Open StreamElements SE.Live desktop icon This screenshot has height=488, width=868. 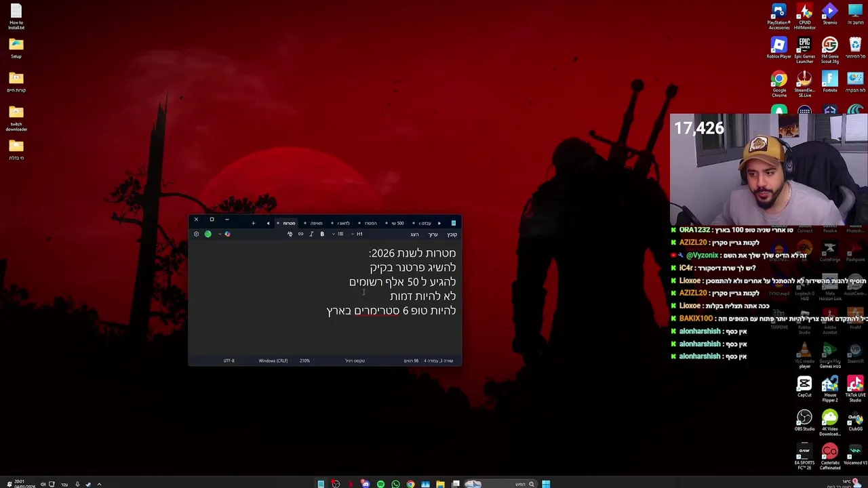(x=804, y=84)
